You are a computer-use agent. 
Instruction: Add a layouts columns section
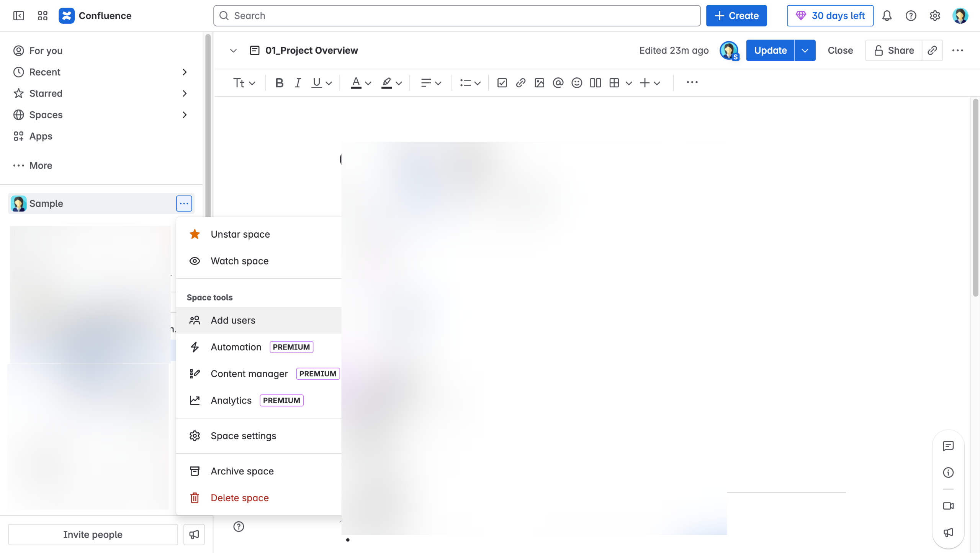pos(595,83)
